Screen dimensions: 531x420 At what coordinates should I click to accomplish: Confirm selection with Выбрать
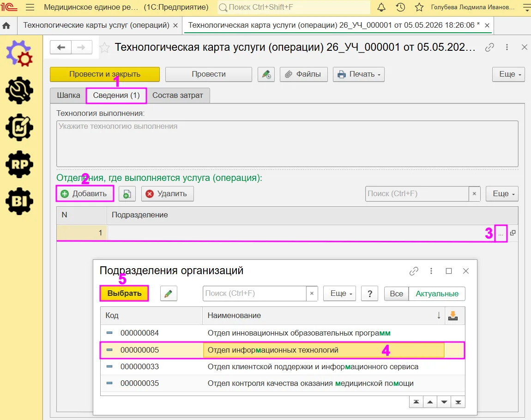click(124, 294)
